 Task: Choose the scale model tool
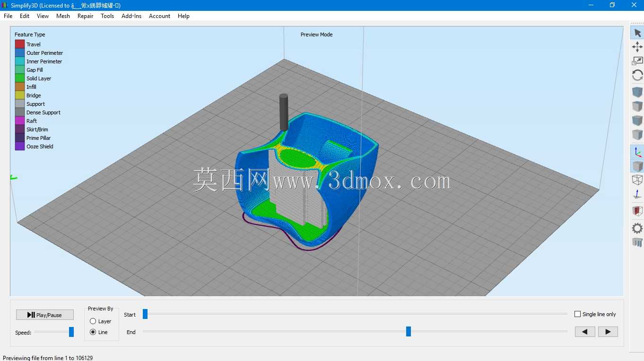(x=637, y=61)
